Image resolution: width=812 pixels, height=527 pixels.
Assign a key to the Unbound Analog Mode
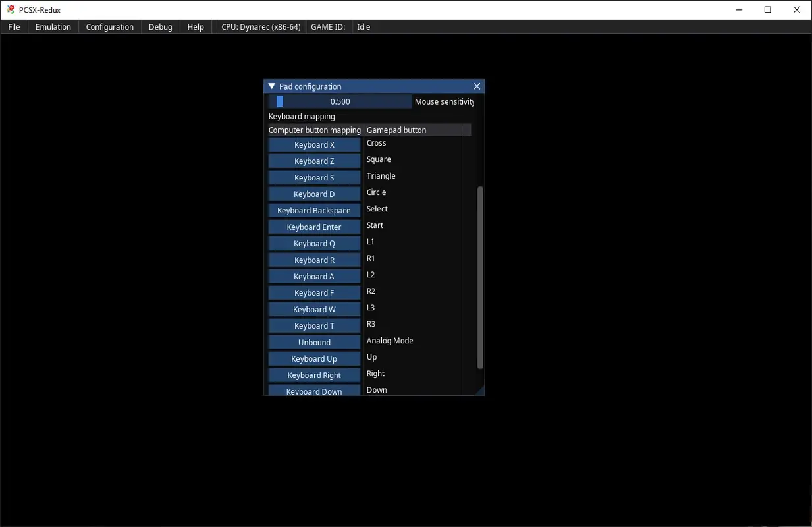[x=314, y=342]
